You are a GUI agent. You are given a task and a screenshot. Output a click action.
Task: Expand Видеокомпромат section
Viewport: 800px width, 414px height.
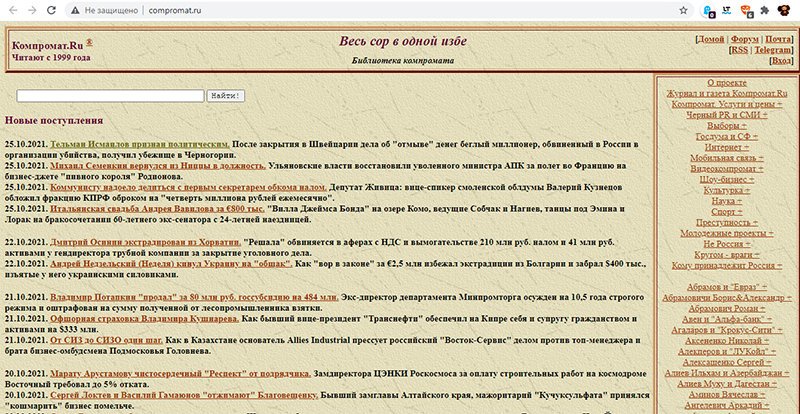[x=727, y=169]
